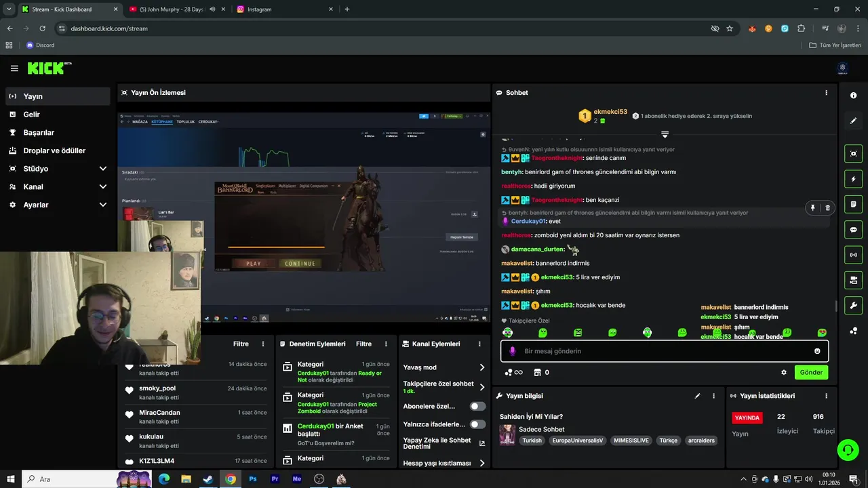Open external link for Yapay Zeka Sohbet Denetimi
Image resolution: width=868 pixels, height=488 pixels.
[482, 443]
